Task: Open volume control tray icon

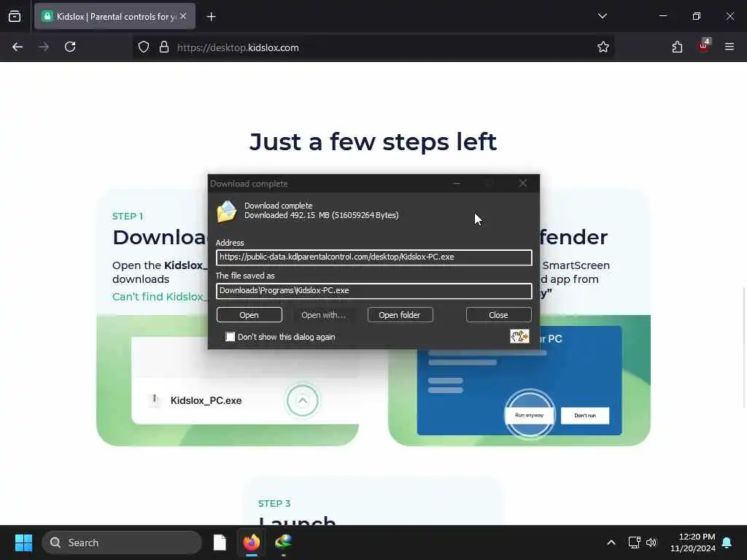Action: (651, 542)
